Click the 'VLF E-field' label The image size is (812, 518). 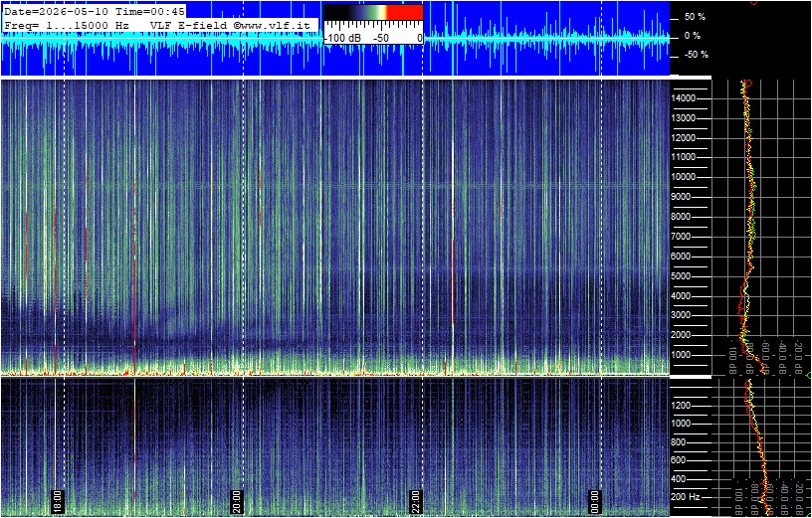pyautogui.click(x=187, y=25)
